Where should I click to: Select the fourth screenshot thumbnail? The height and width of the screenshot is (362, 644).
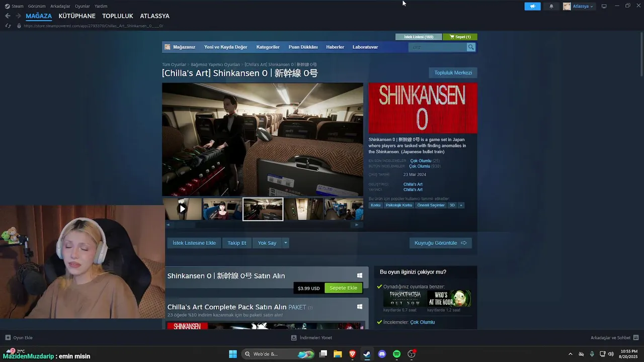[303, 209]
